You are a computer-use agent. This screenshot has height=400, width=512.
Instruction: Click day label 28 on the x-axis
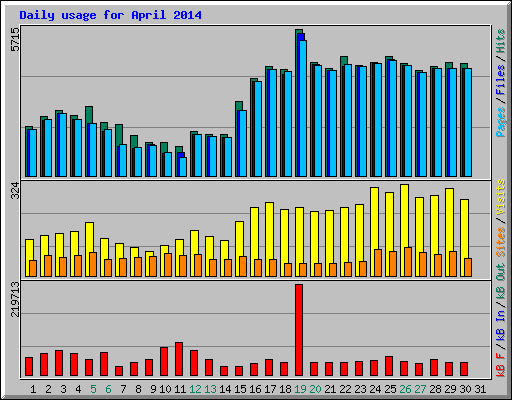tap(435, 389)
